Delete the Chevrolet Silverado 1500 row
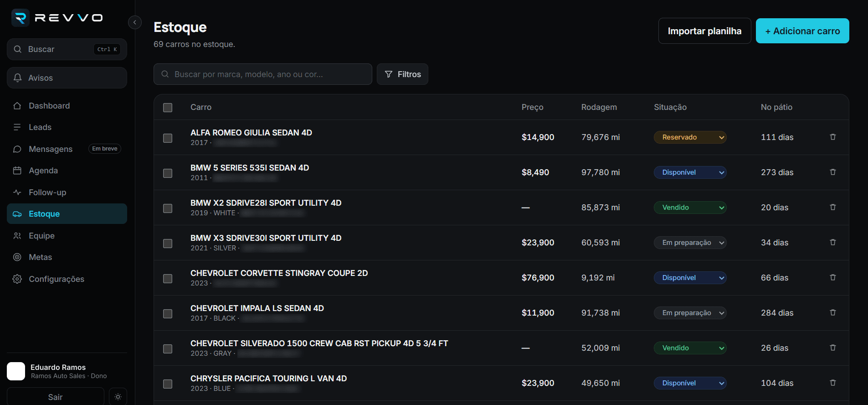 coord(833,348)
